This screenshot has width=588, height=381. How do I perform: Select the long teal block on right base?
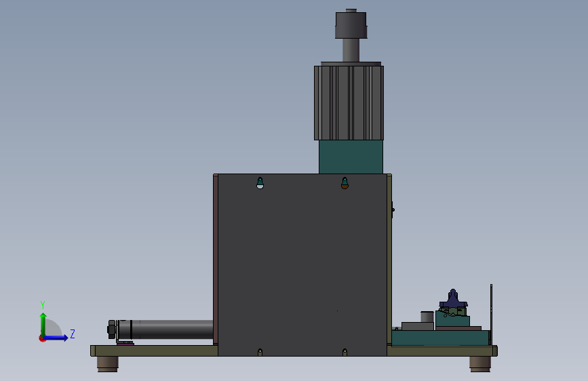[x=441, y=338]
